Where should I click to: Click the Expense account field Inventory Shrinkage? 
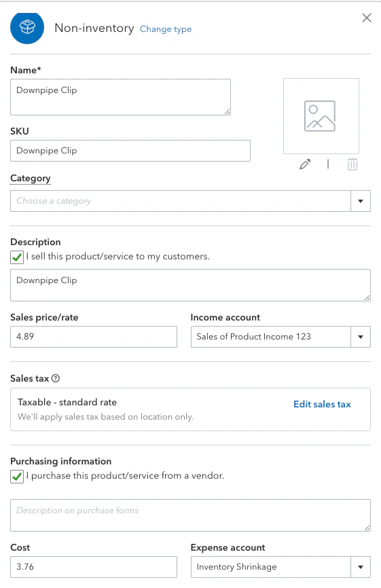[x=271, y=567]
